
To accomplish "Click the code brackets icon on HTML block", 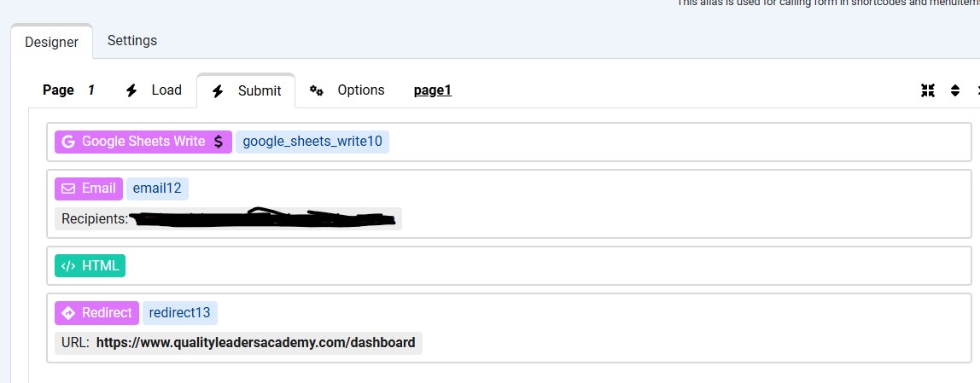I will click(68, 266).
